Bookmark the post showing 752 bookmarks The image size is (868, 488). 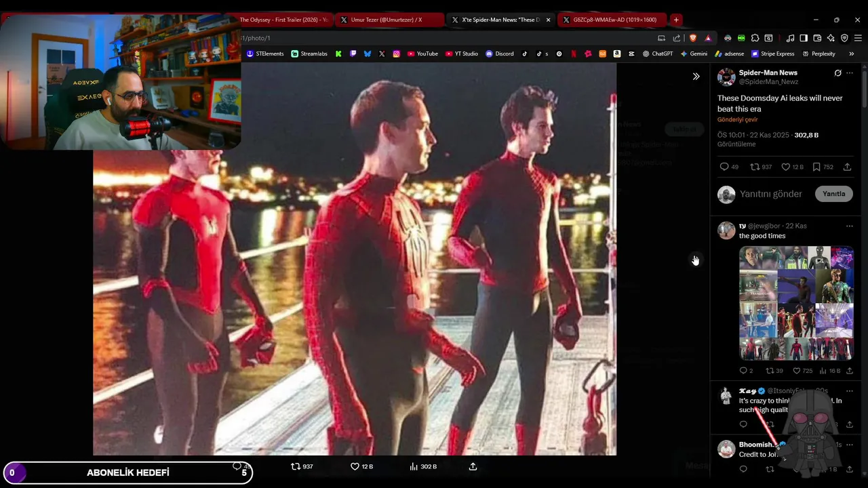pyautogui.click(x=816, y=167)
